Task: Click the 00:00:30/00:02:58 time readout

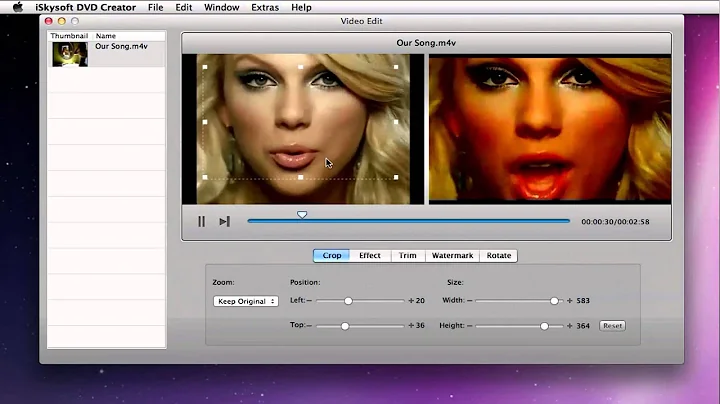Action: coord(615,222)
